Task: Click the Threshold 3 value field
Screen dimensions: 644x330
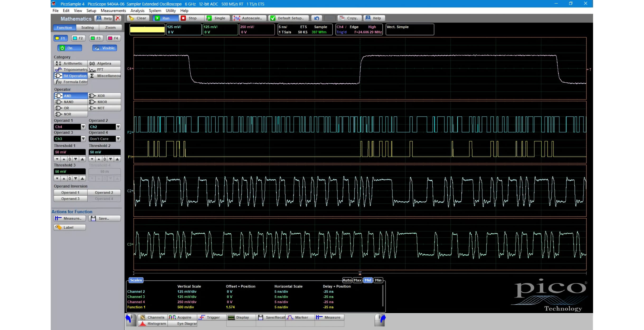Action: coord(70,171)
